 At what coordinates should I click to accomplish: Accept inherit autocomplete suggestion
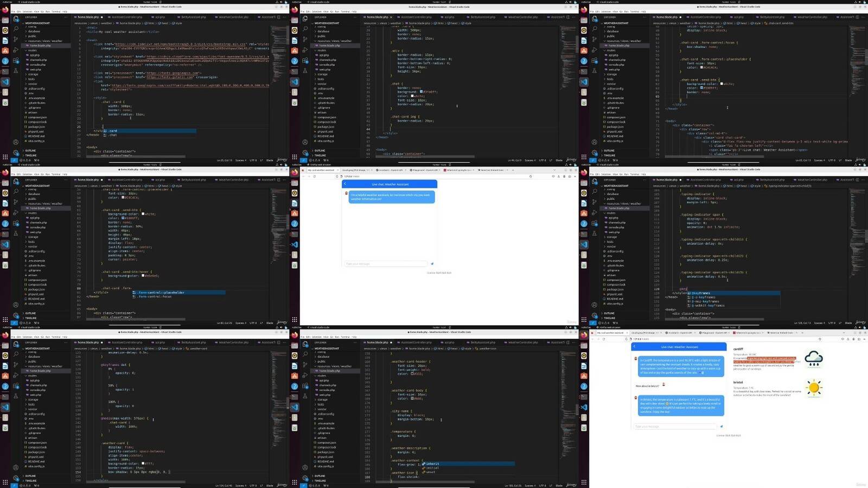coord(468,464)
